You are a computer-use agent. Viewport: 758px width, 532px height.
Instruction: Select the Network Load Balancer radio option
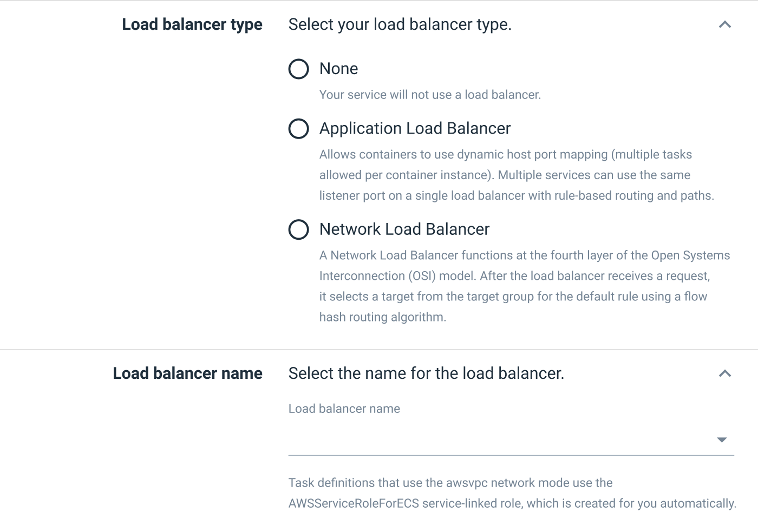pyautogui.click(x=298, y=229)
